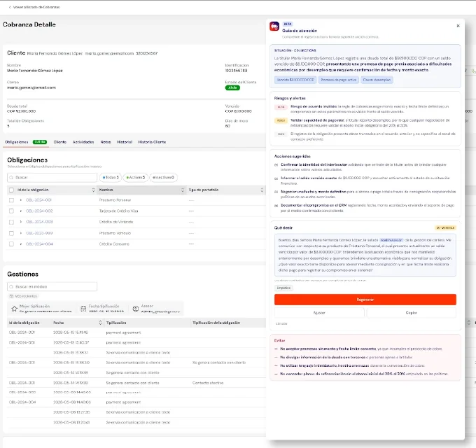476x448 pixels.
Task: Check the box for OBL-2023-999
Action: (x=11, y=233)
